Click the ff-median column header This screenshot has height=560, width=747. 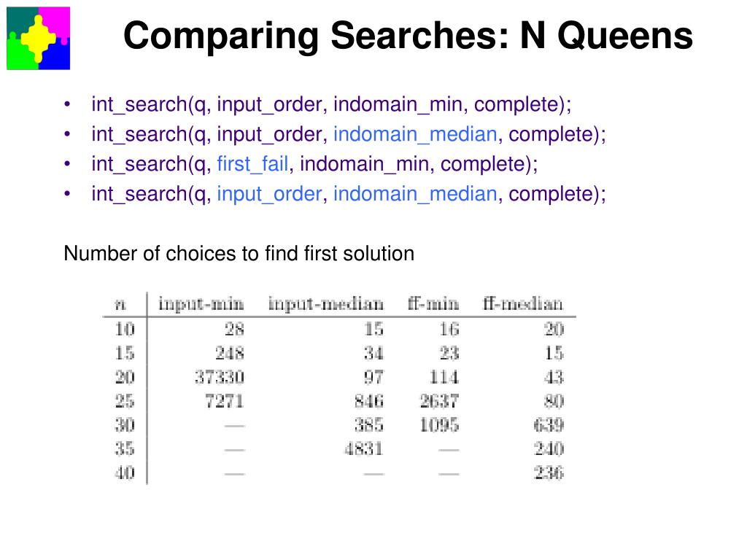(522, 303)
